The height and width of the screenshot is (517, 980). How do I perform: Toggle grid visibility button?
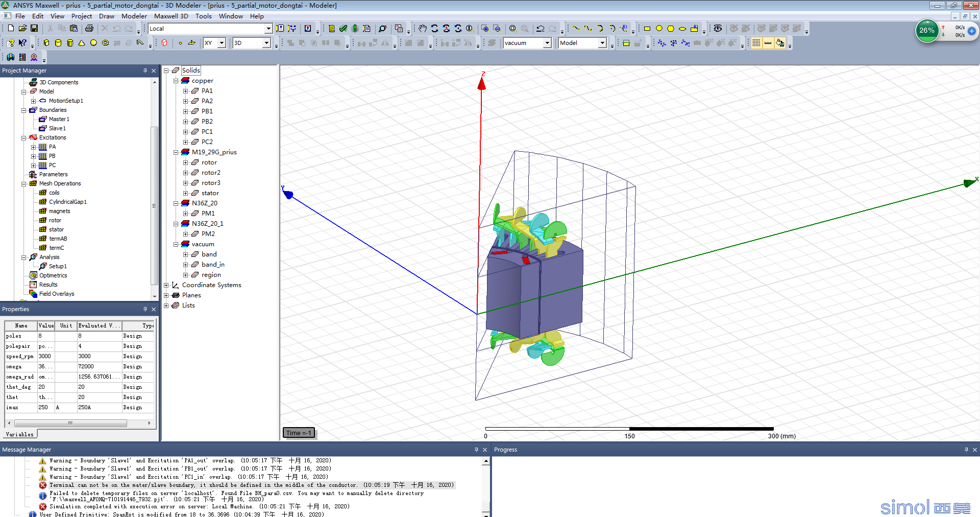point(756,43)
